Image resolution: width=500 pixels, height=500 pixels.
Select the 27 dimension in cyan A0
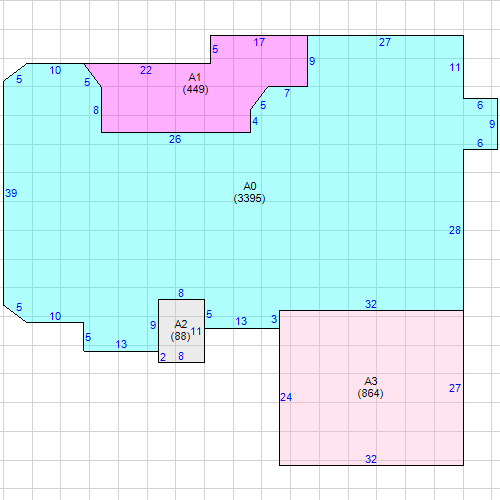pyautogui.click(x=385, y=42)
